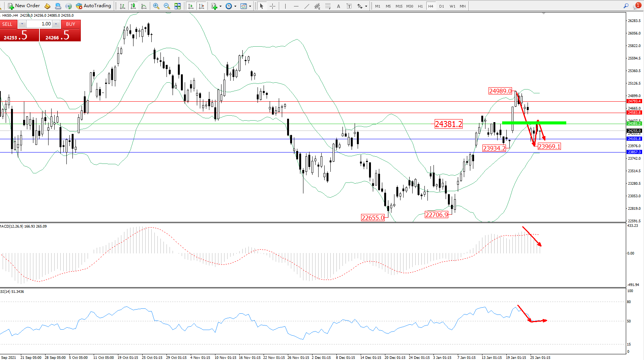Open the periodicity clock dropdown

click(235, 6)
